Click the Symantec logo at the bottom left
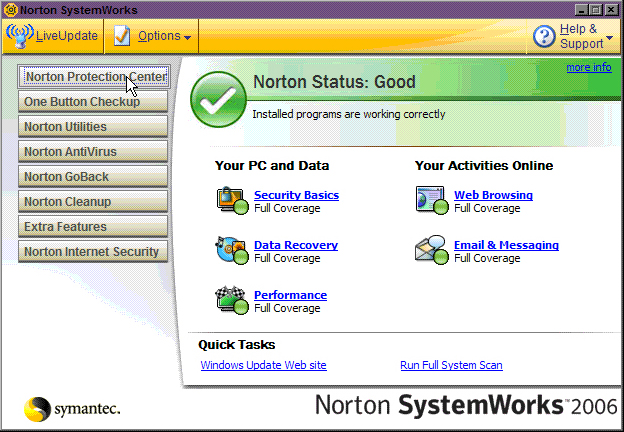The width and height of the screenshot is (624, 432). pyautogui.click(x=72, y=409)
